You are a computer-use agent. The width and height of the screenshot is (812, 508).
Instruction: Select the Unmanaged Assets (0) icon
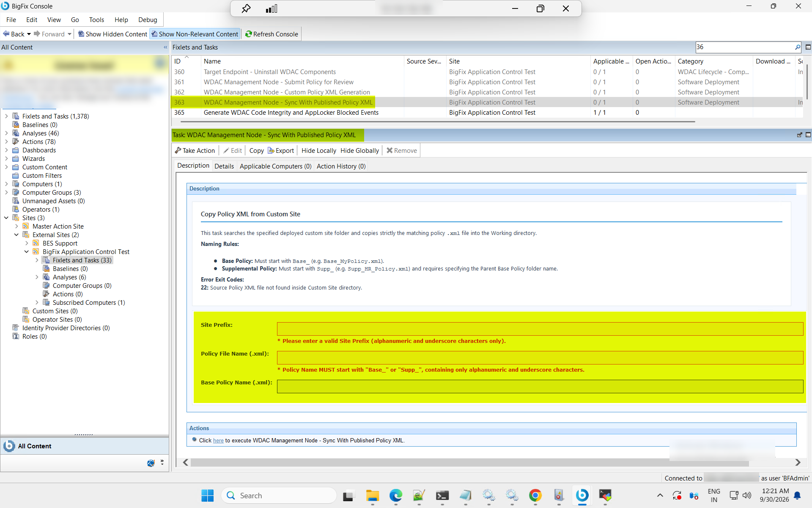[x=16, y=201]
